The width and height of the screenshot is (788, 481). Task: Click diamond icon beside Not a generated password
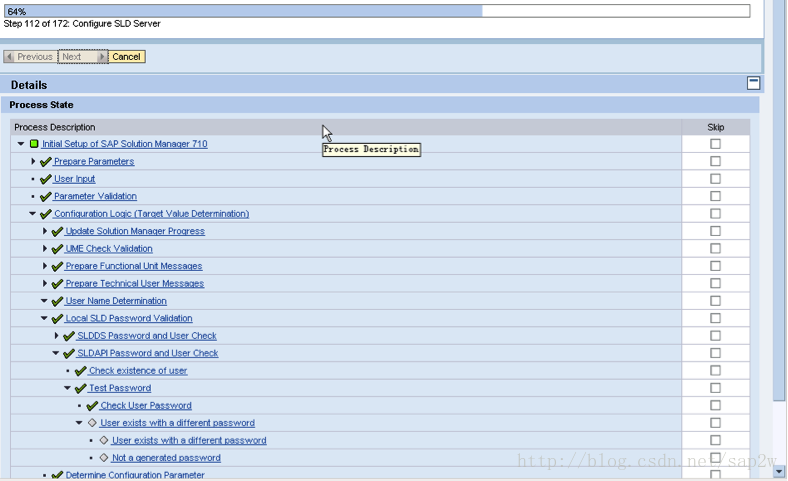104,457
